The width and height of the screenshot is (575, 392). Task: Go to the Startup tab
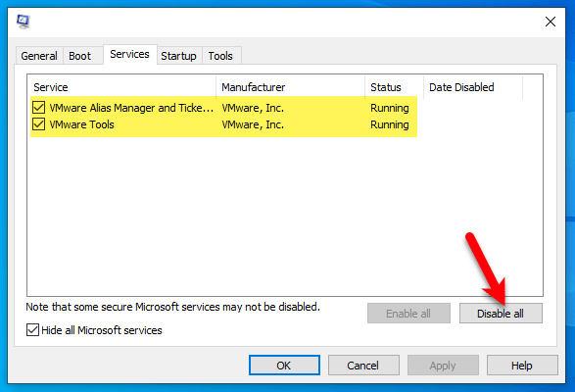tap(178, 56)
